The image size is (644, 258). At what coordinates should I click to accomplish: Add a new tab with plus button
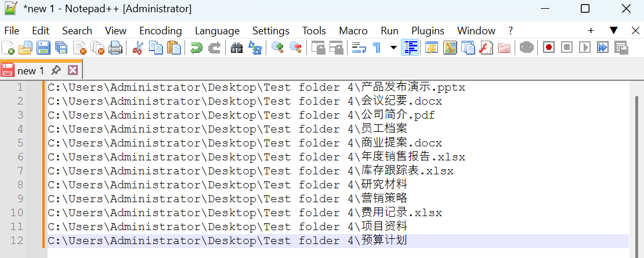[x=591, y=31]
